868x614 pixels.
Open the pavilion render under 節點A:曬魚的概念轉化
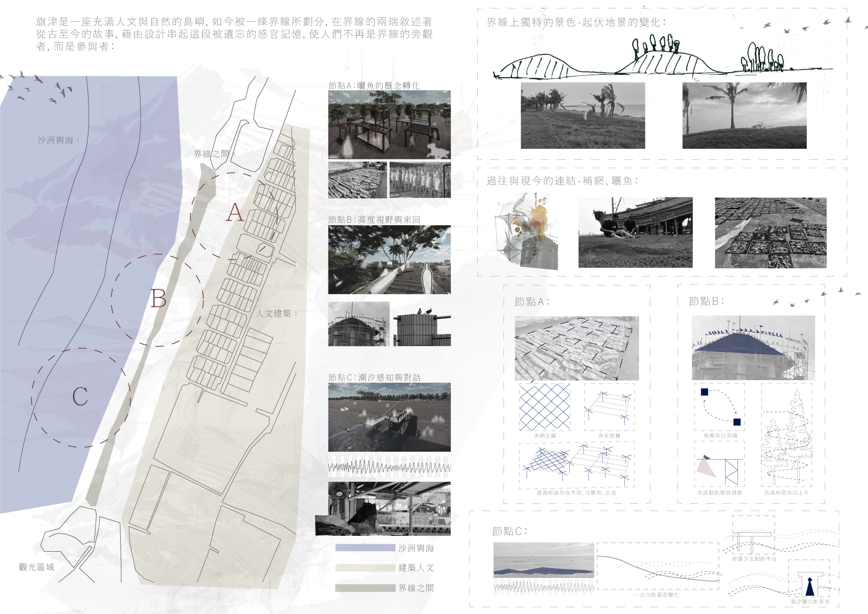coord(389,125)
